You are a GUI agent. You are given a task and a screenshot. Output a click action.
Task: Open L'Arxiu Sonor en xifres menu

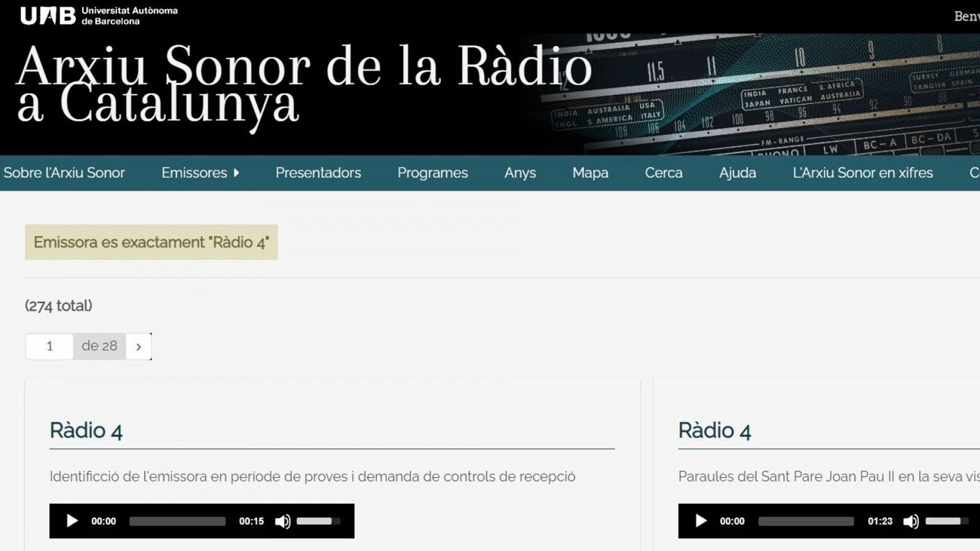(x=863, y=173)
